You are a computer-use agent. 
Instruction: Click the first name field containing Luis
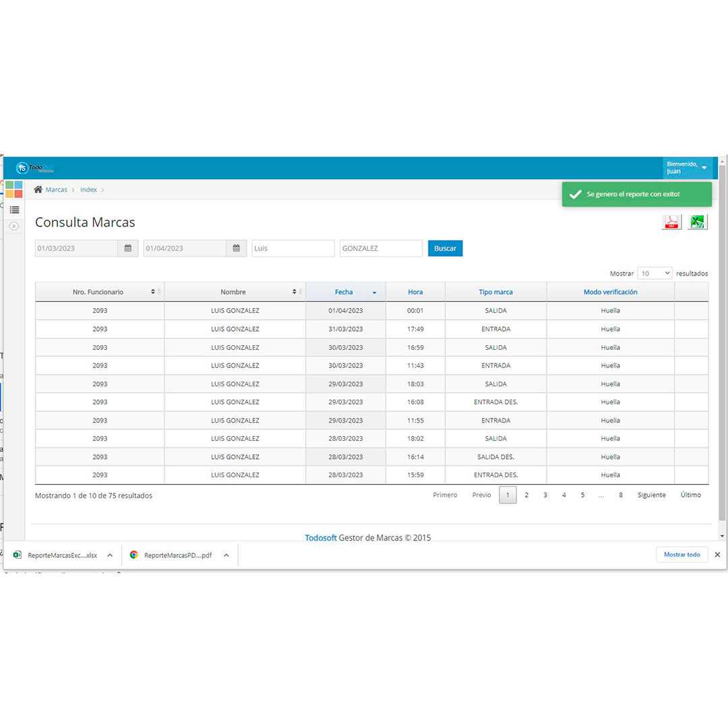coord(293,248)
